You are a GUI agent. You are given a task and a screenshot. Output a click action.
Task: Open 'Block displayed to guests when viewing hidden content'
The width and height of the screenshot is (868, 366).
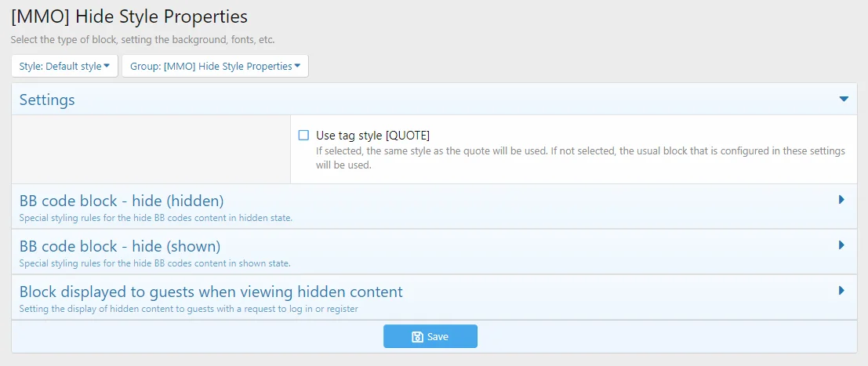[211, 292]
